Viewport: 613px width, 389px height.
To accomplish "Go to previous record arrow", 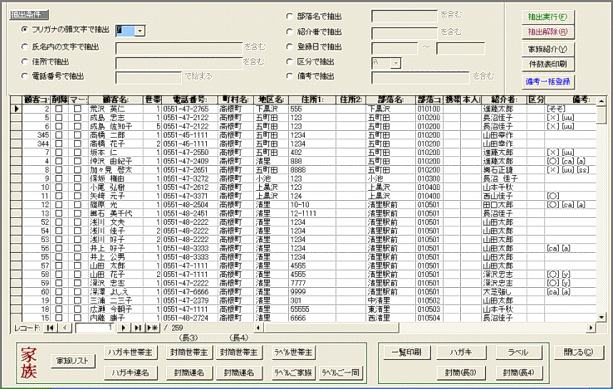I will point(65,328).
